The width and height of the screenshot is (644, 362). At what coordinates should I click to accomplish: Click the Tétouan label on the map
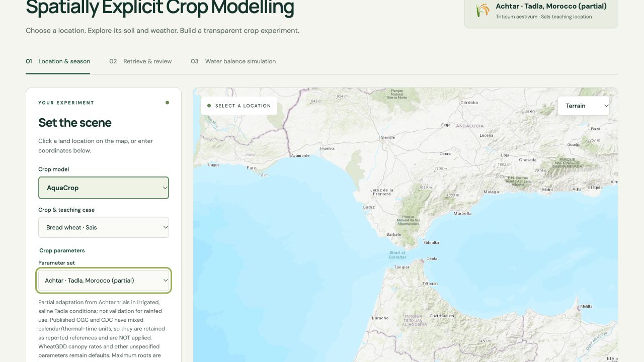pos(430,284)
